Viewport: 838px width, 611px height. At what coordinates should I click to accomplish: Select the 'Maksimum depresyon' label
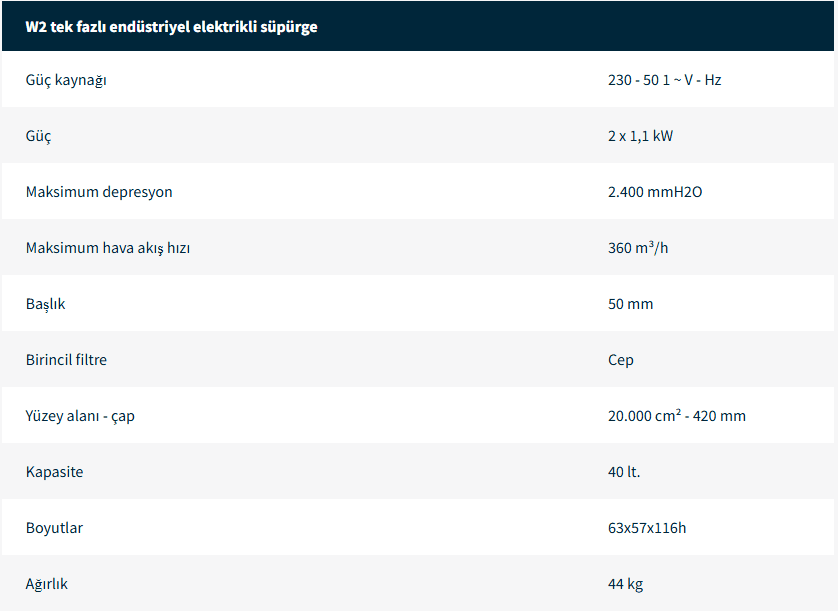(99, 192)
